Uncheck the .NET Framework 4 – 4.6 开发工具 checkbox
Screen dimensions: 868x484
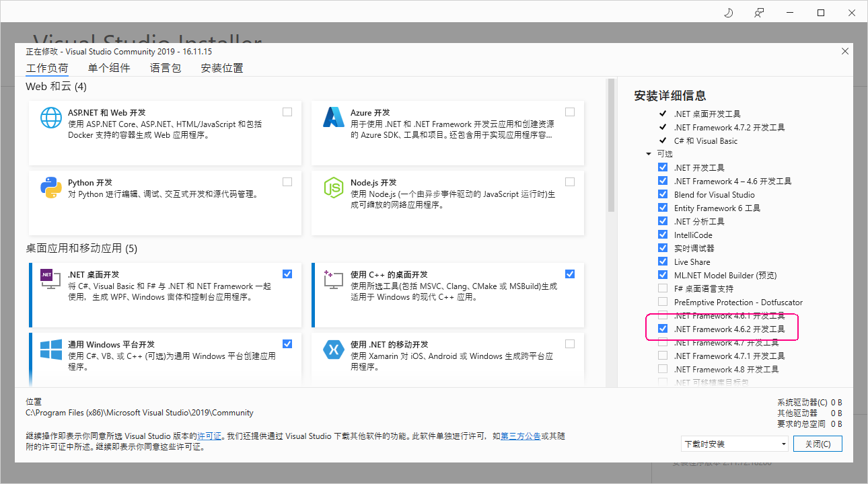(663, 181)
